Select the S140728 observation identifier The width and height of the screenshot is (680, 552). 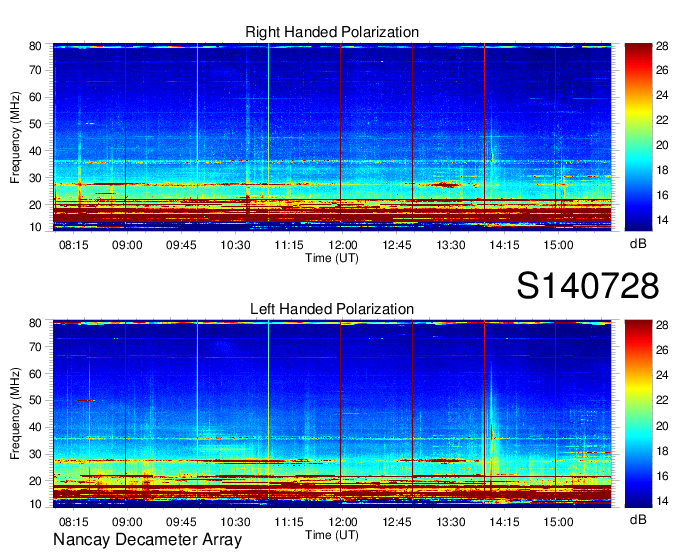point(588,285)
